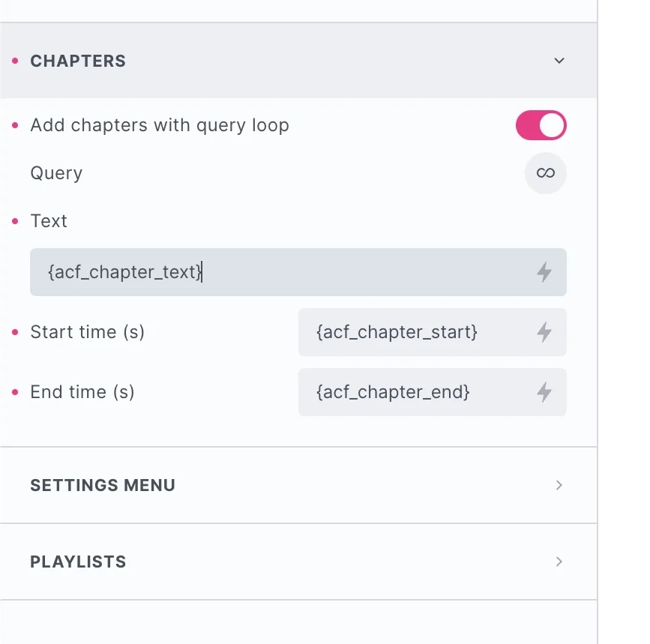Open the SETTINGS MENU section title
Screen dimensions: 650x644
pyautogui.click(x=103, y=485)
